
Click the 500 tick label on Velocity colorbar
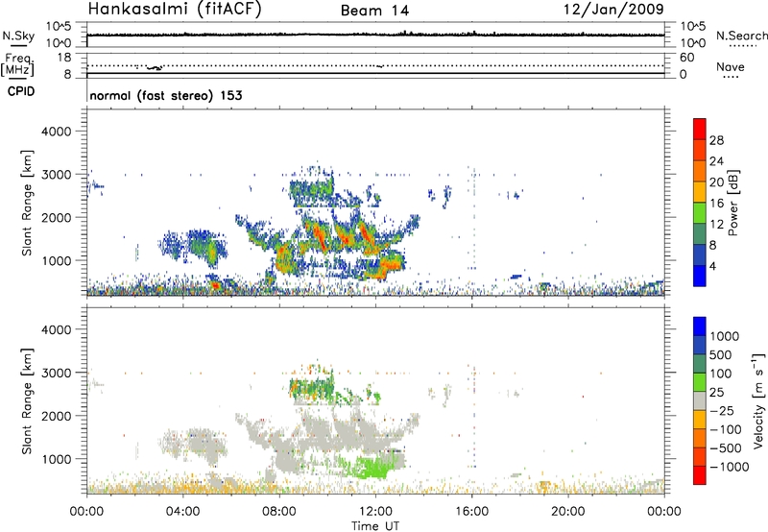721,355
